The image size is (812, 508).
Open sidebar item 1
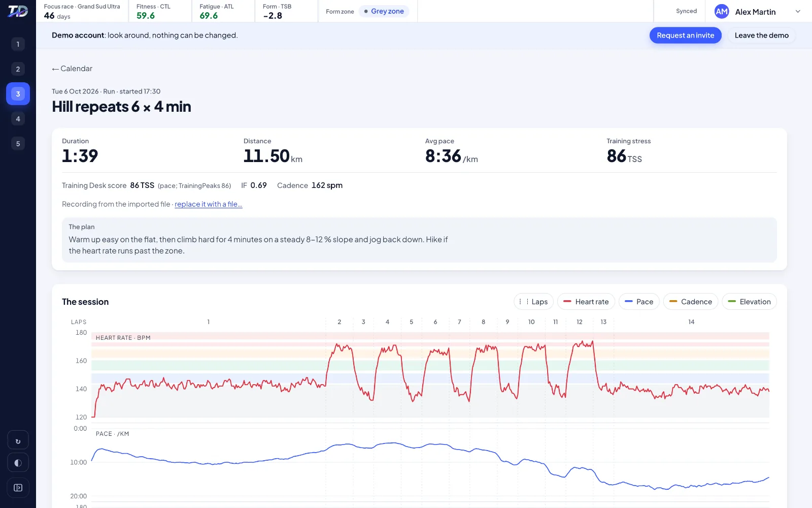coord(18,44)
